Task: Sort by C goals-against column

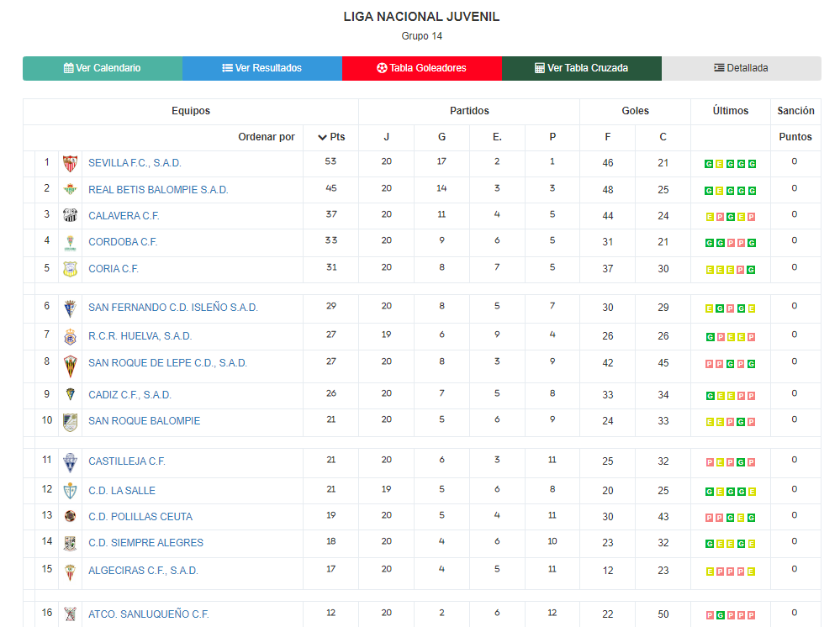Action: [x=663, y=137]
